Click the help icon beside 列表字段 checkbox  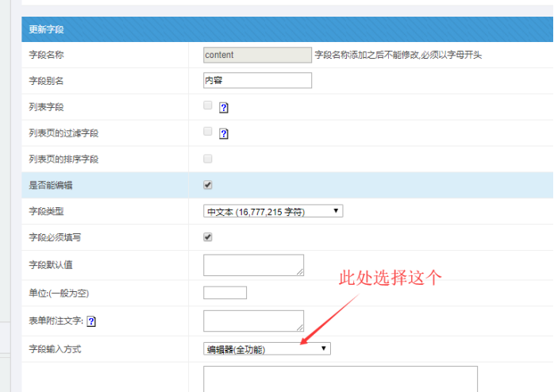(224, 108)
